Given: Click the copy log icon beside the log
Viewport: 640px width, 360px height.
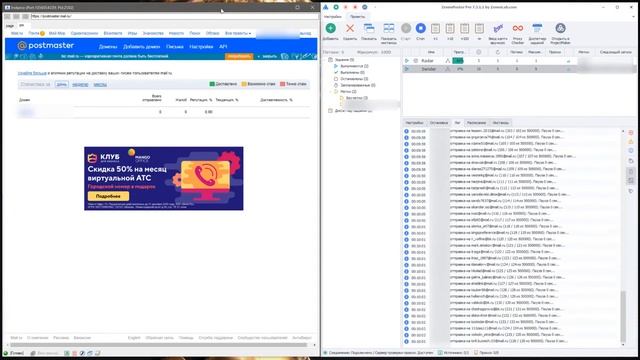Looking at the screenshot, I should pyautogui.click(x=631, y=161).
